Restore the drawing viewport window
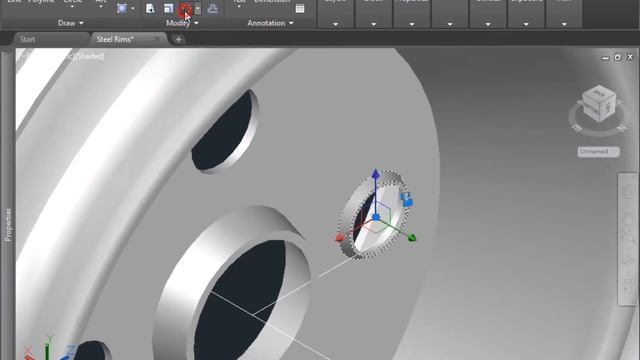Viewport: 640px width, 360px height. tap(618, 57)
